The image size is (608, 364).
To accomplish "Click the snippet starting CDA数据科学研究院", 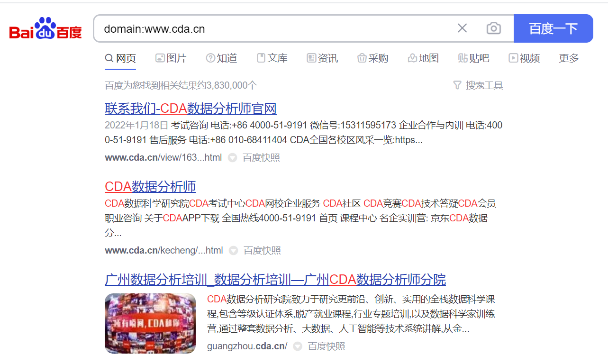I will pos(300,218).
